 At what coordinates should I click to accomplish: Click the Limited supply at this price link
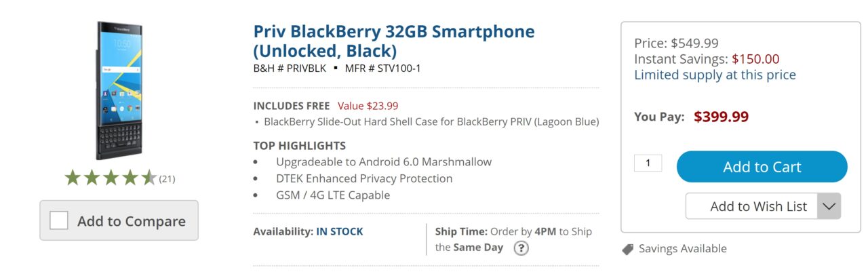click(x=715, y=75)
